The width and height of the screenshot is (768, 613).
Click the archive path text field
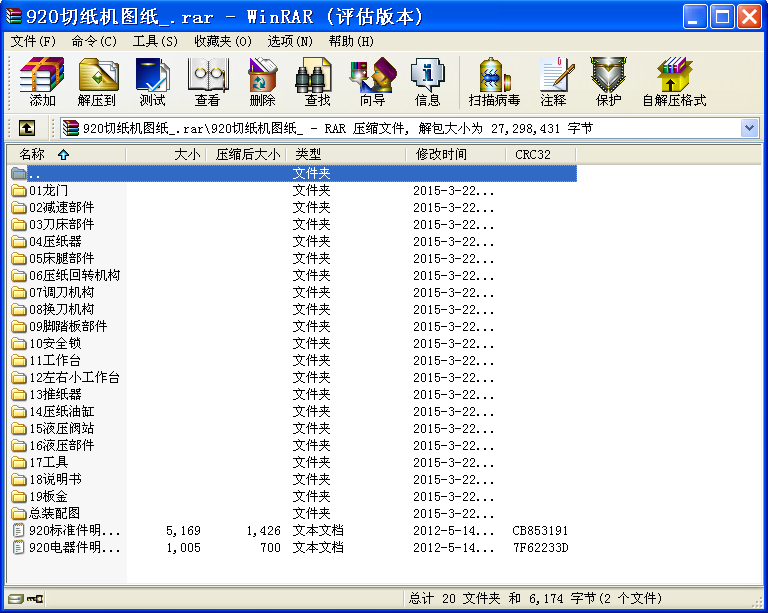(402, 128)
